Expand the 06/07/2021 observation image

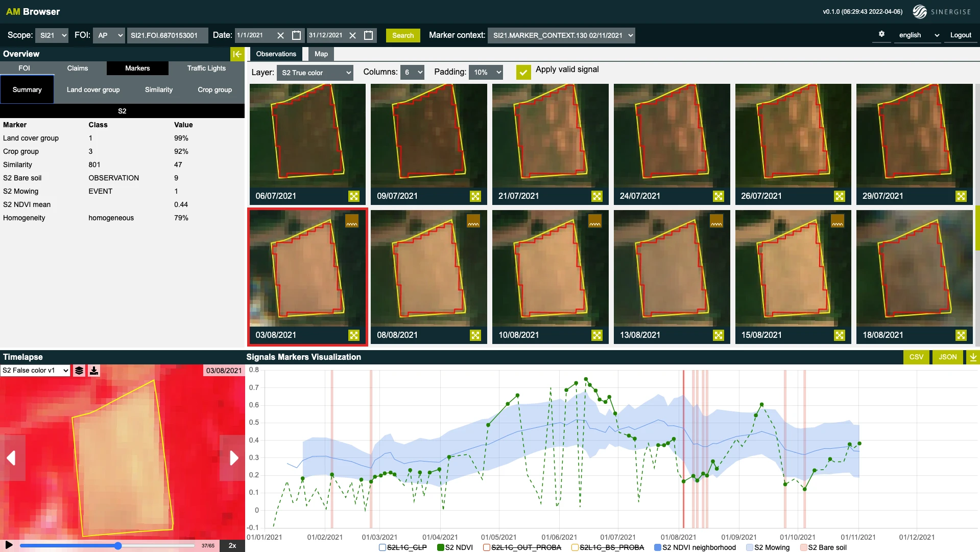click(354, 196)
